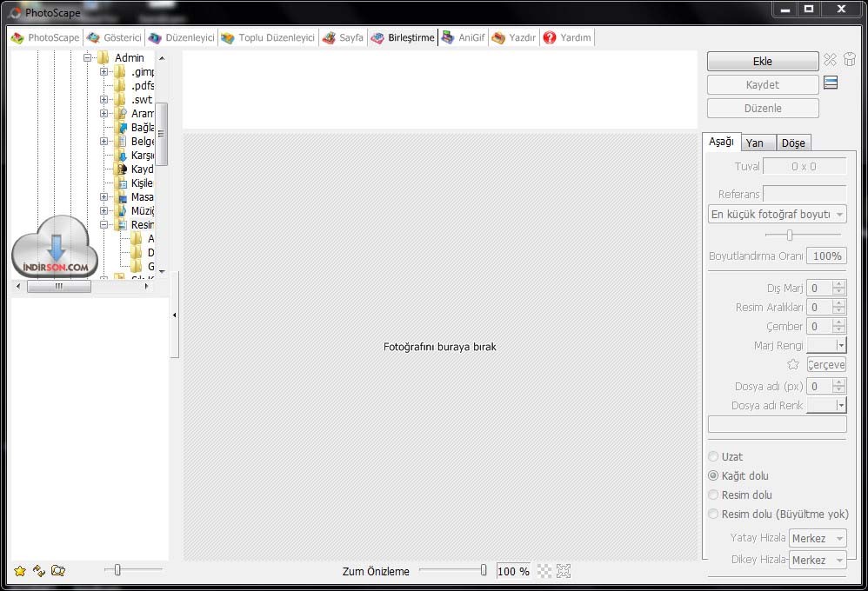This screenshot has width=868, height=591.
Task: Expand the Masa folder node
Action: click(x=103, y=197)
